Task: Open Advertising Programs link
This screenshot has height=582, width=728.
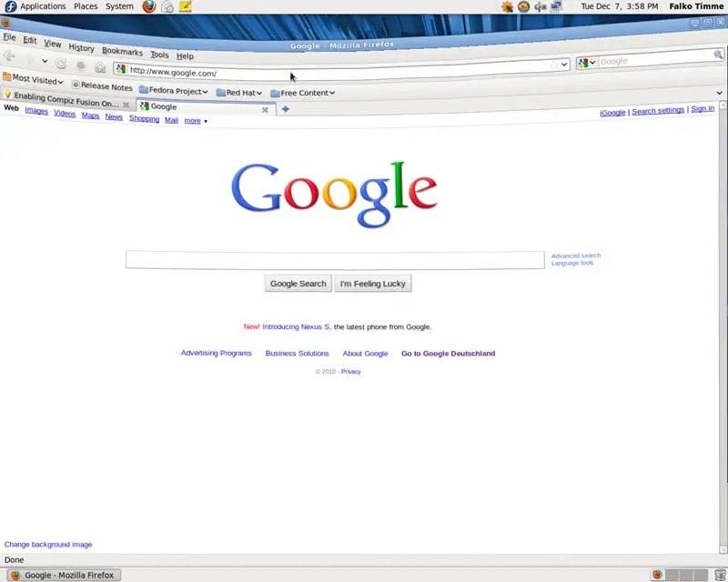Action: 216,353
